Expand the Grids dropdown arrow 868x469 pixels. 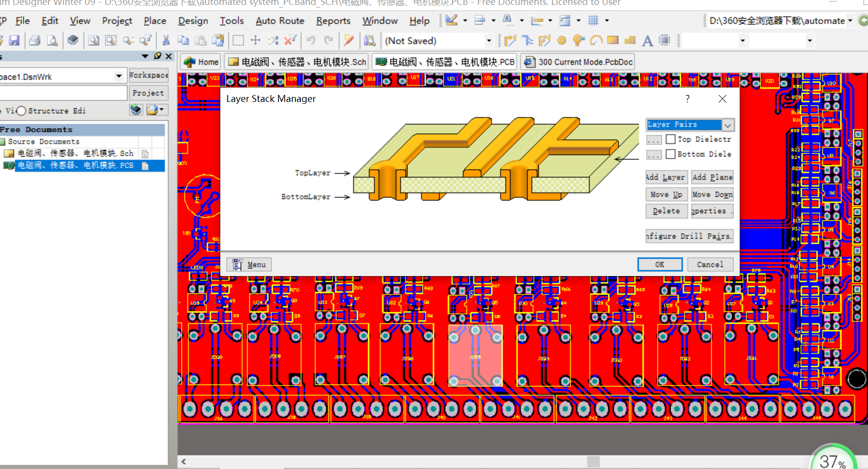607,20
